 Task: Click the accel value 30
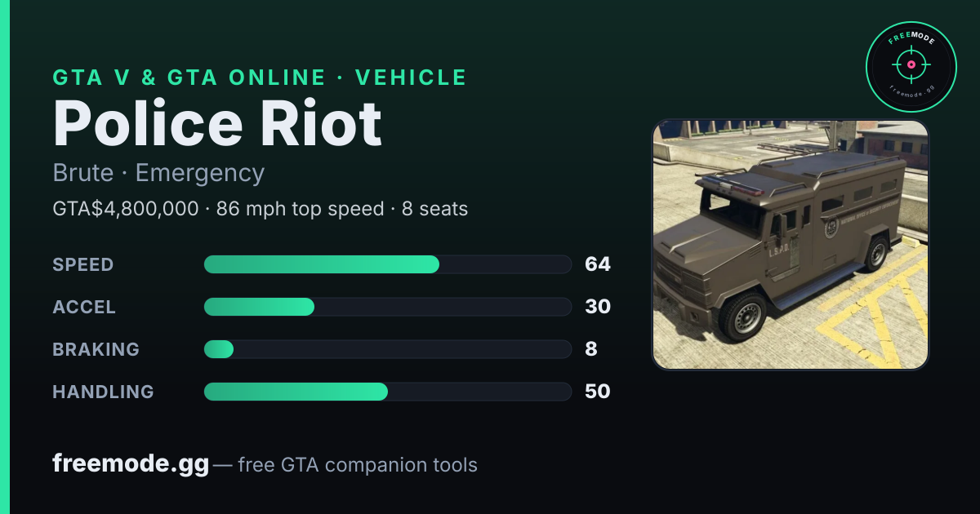598,307
